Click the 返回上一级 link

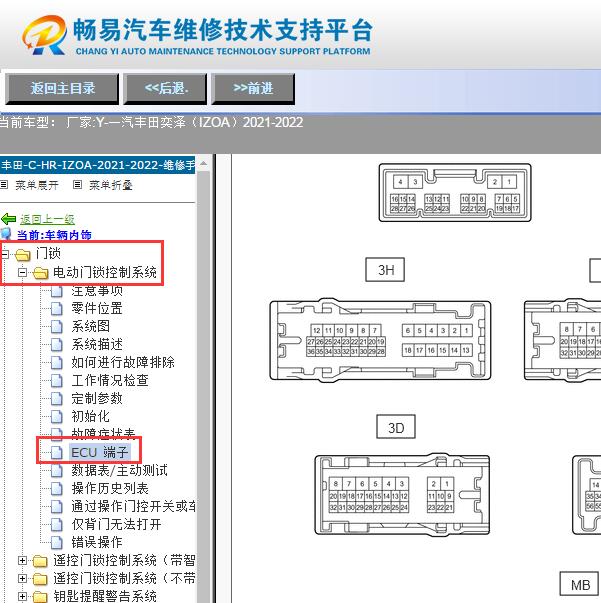tap(47, 219)
